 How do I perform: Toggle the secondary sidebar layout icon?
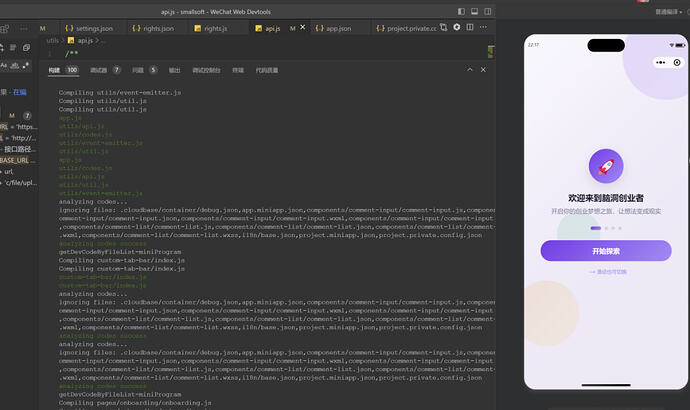pos(488,11)
